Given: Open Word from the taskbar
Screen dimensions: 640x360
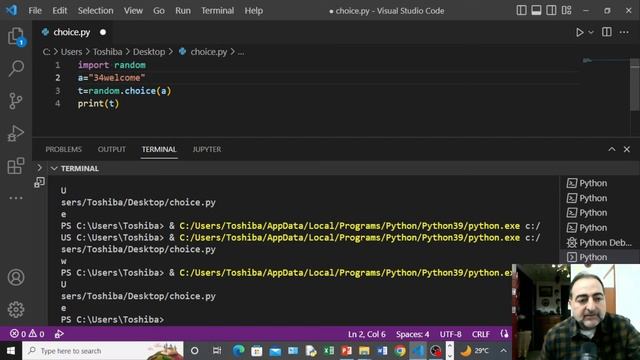Looking at the screenshot, I should click(x=382, y=351).
